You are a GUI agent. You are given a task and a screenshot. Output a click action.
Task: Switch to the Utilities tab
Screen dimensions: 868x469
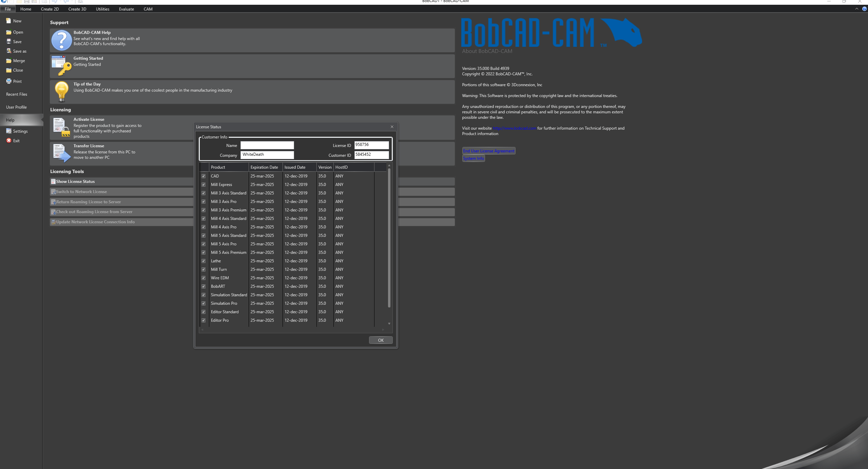point(102,9)
